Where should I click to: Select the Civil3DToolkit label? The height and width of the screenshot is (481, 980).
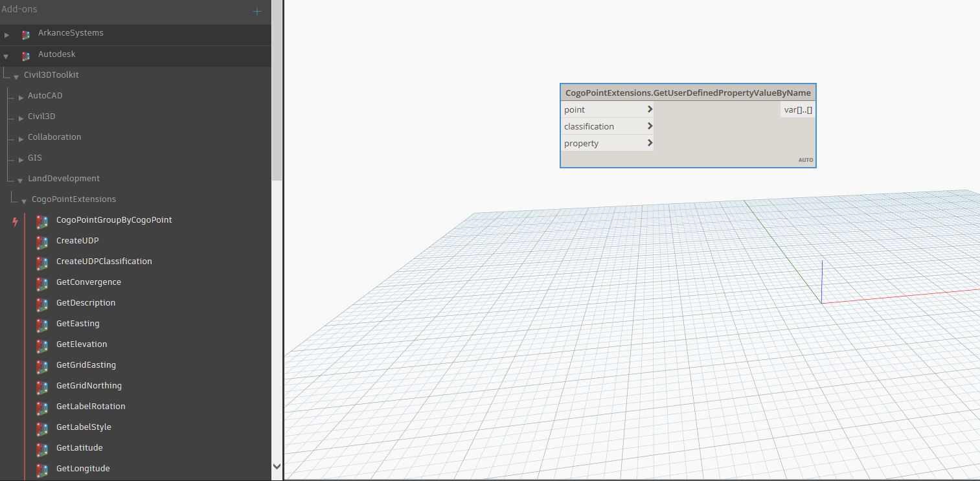tap(51, 75)
